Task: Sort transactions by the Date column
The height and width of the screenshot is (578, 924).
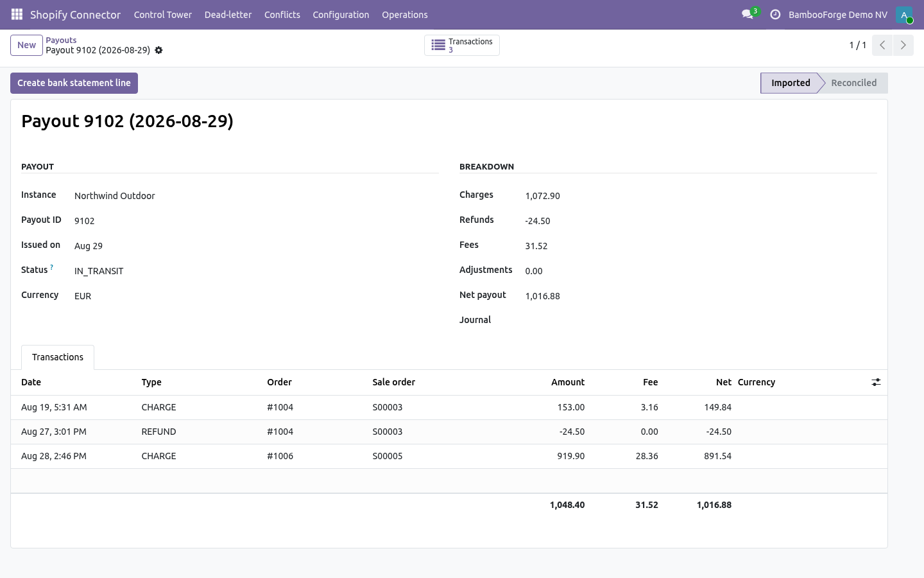Action: [31, 382]
